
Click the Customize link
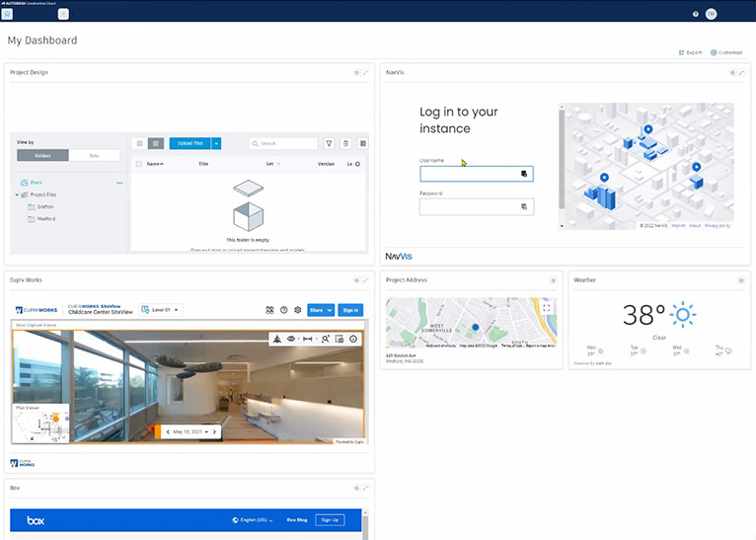coord(726,52)
